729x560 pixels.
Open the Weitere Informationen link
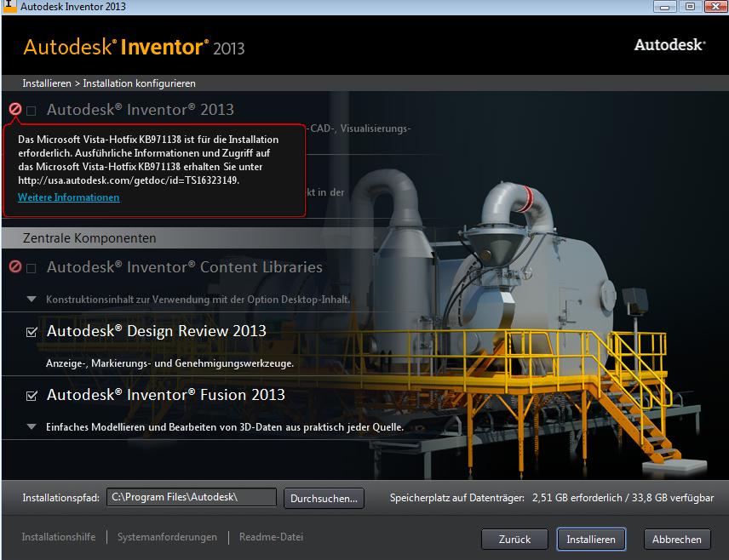click(x=69, y=197)
